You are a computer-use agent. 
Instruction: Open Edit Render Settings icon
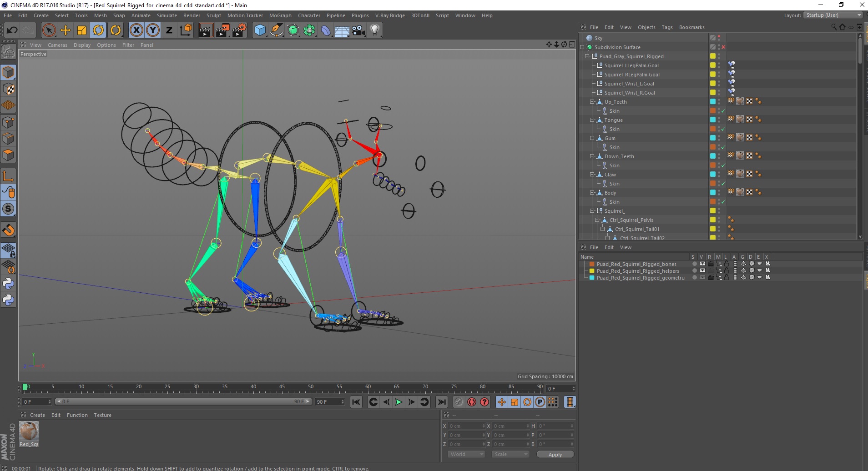(x=239, y=30)
